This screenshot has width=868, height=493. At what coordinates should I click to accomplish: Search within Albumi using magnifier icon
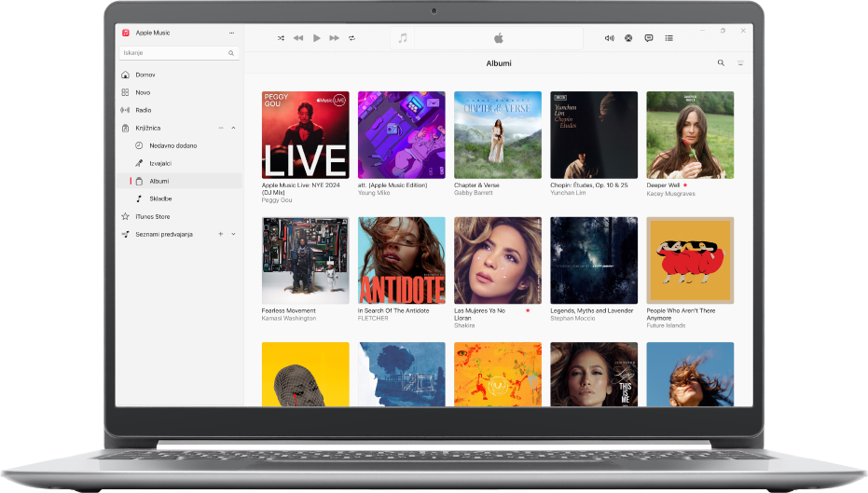721,63
